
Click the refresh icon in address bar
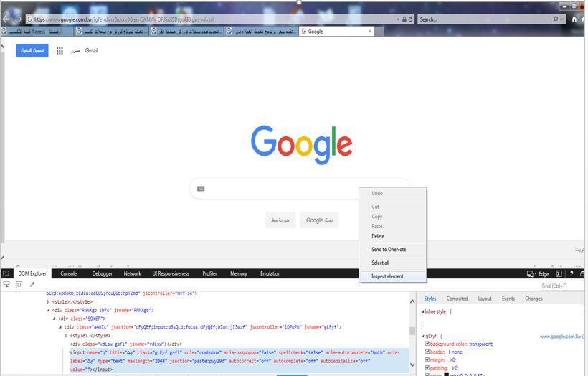click(411, 19)
